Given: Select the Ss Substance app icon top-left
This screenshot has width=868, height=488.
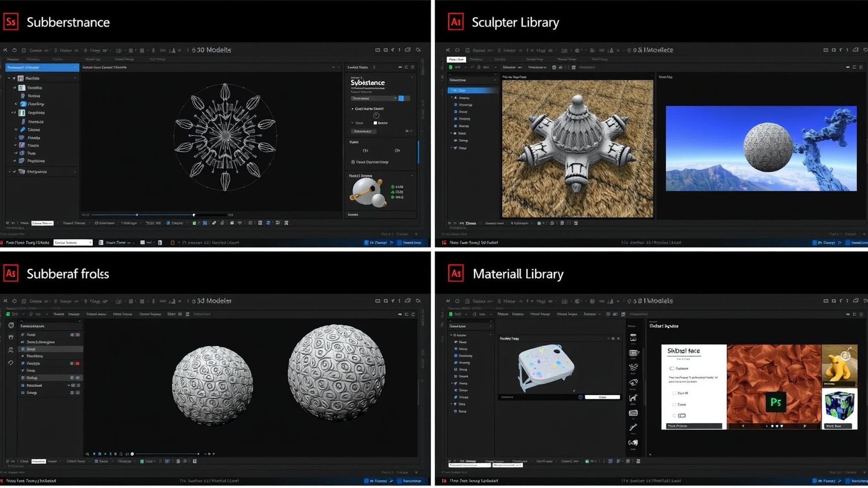Looking at the screenshot, I should pyautogui.click(x=11, y=22).
